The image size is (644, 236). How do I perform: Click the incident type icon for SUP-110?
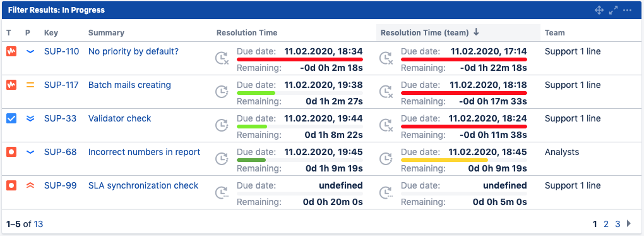pos(11,52)
